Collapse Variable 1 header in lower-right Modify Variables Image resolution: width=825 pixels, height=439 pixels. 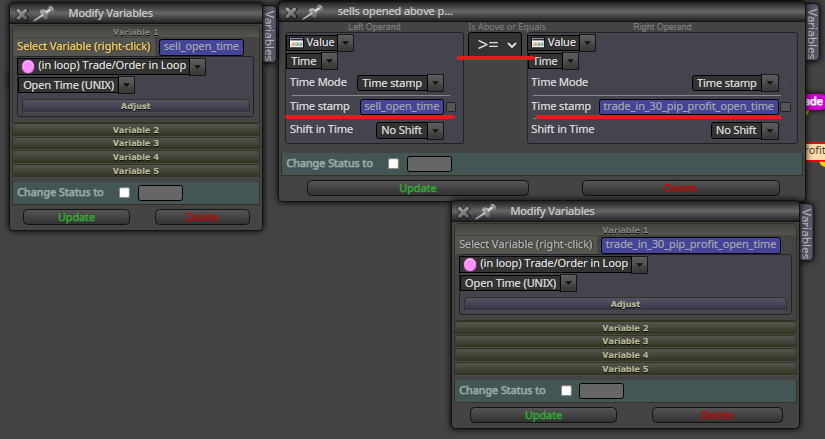(625, 230)
